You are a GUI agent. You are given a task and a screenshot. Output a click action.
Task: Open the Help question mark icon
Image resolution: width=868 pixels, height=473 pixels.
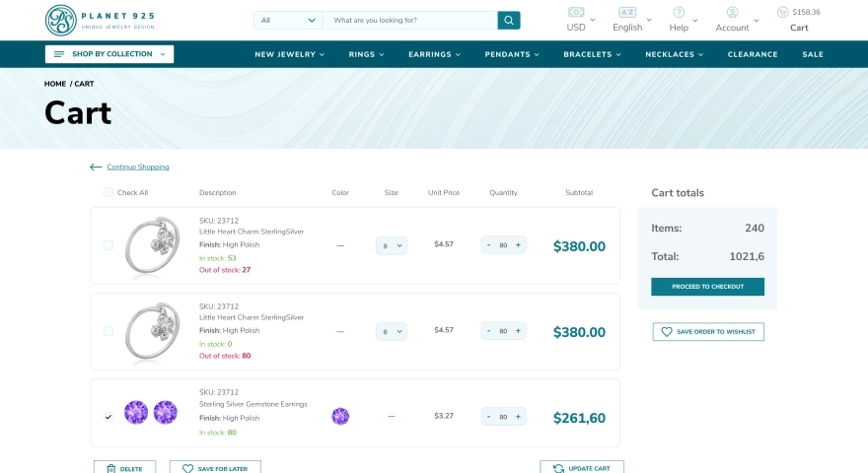[679, 12]
